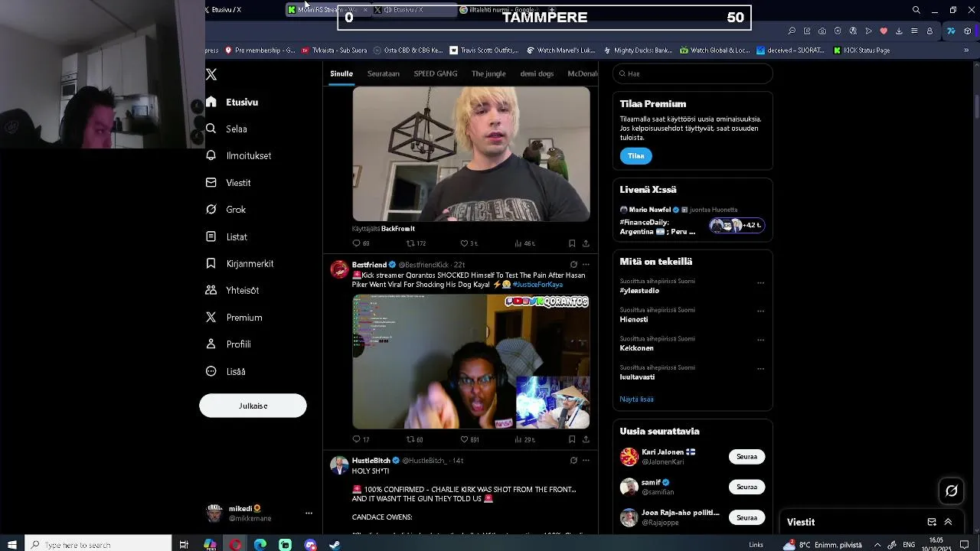Switch to the Seurataan tab
The image size is (980, 551).
(384, 73)
